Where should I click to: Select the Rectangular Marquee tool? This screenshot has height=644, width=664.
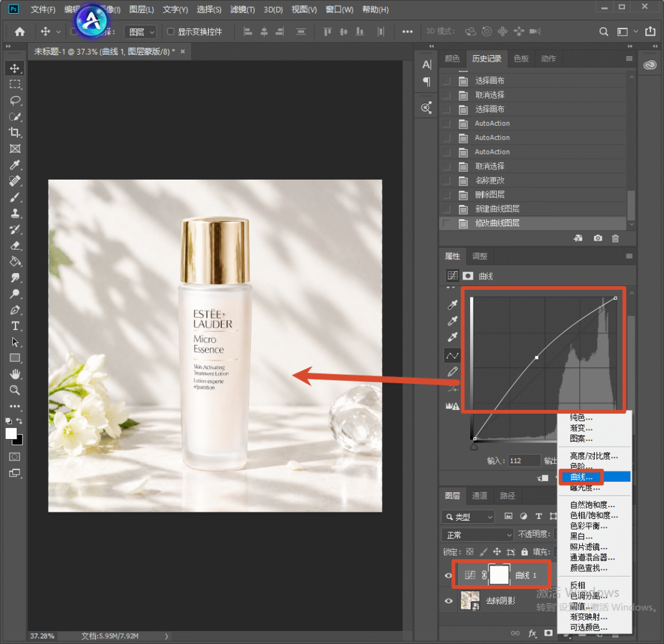click(x=15, y=84)
